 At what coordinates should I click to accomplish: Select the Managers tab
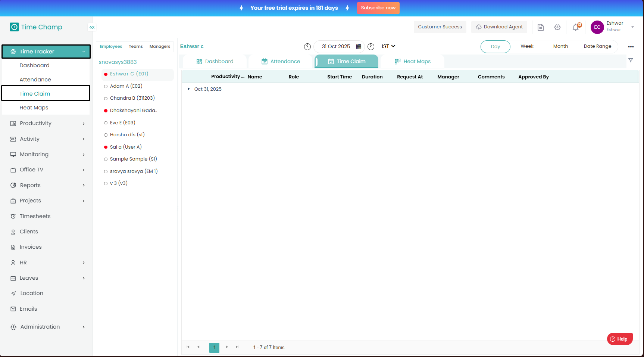pos(160,47)
